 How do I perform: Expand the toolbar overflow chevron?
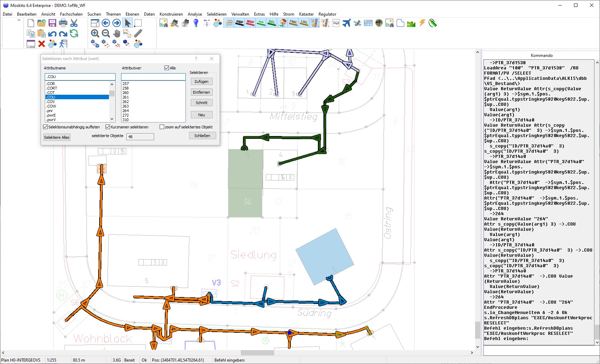click(19, 20)
